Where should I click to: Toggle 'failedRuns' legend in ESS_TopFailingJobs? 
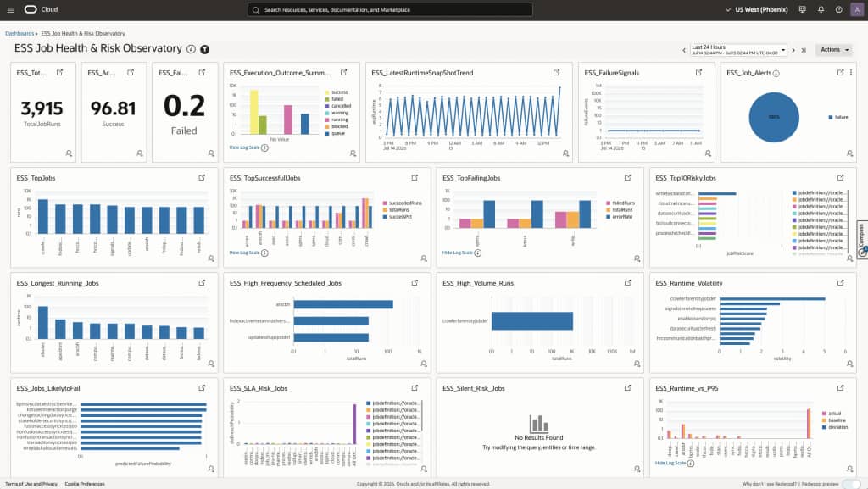[x=620, y=203]
